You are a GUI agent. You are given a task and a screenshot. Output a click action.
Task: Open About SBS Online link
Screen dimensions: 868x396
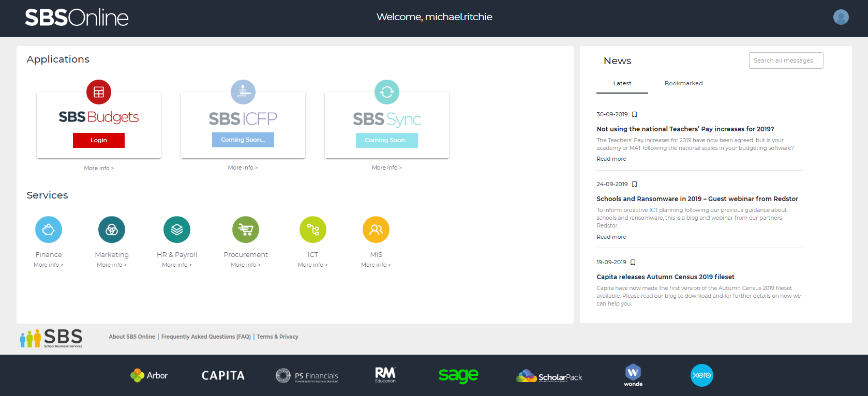click(132, 337)
